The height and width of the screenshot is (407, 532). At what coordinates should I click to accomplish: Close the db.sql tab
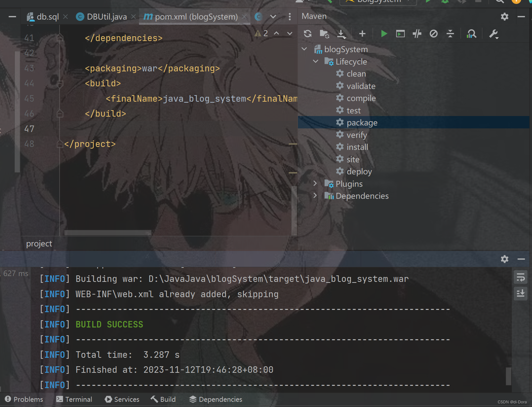coord(66,17)
